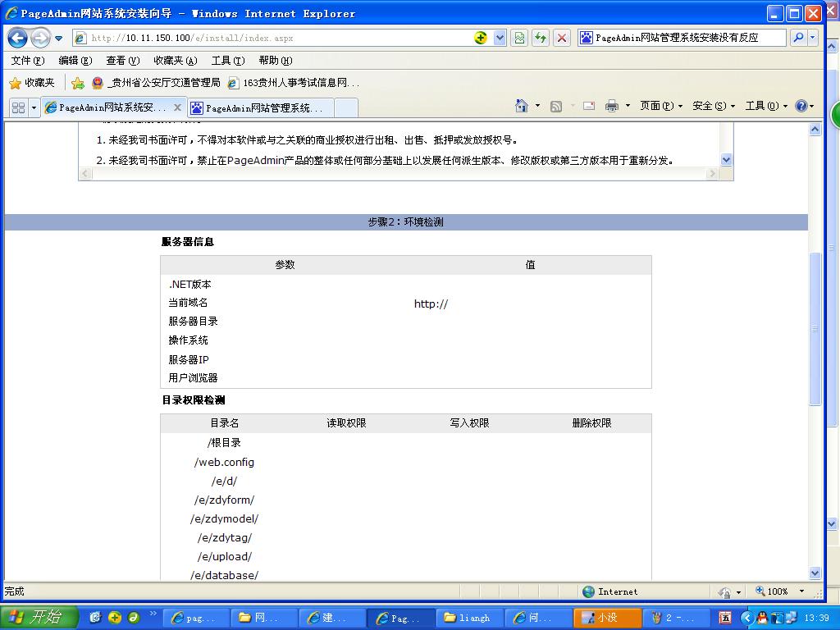
Task: Refresh the page with the green arrows icon
Action: [541, 38]
